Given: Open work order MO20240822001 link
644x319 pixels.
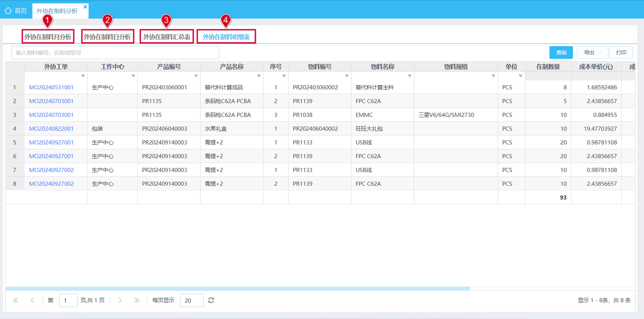Looking at the screenshot, I should click(x=51, y=129).
